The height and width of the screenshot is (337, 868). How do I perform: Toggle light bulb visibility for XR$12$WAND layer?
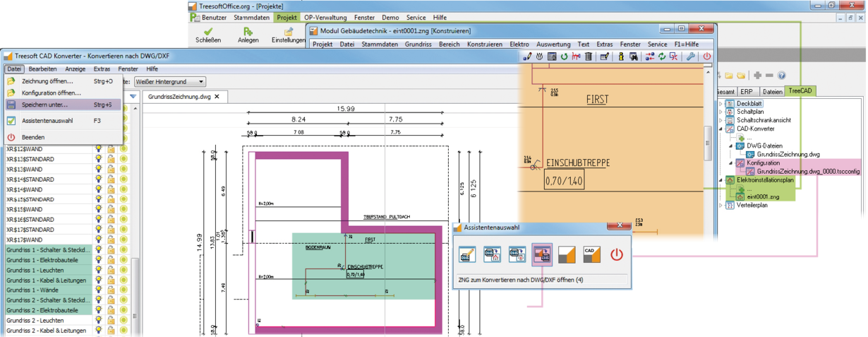pyautogui.click(x=99, y=149)
